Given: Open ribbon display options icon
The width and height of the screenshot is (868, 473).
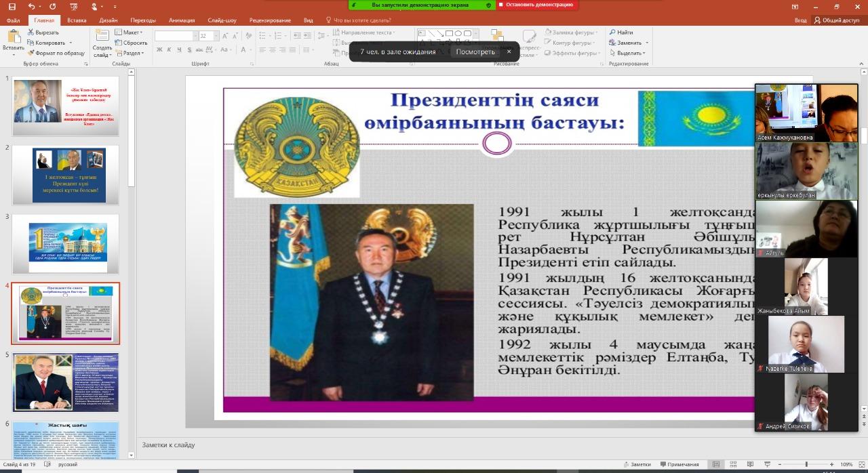Looking at the screenshot, I should coord(795,6).
